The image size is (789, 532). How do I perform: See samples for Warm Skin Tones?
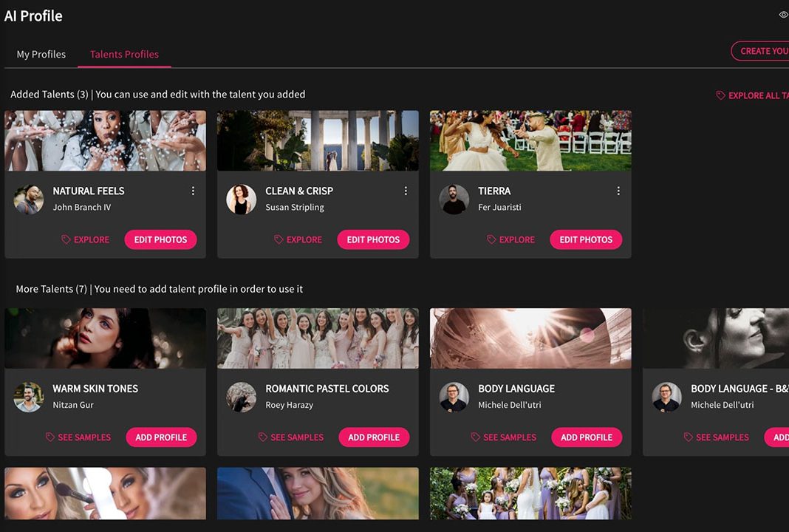pyautogui.click(x=78, y=437)
